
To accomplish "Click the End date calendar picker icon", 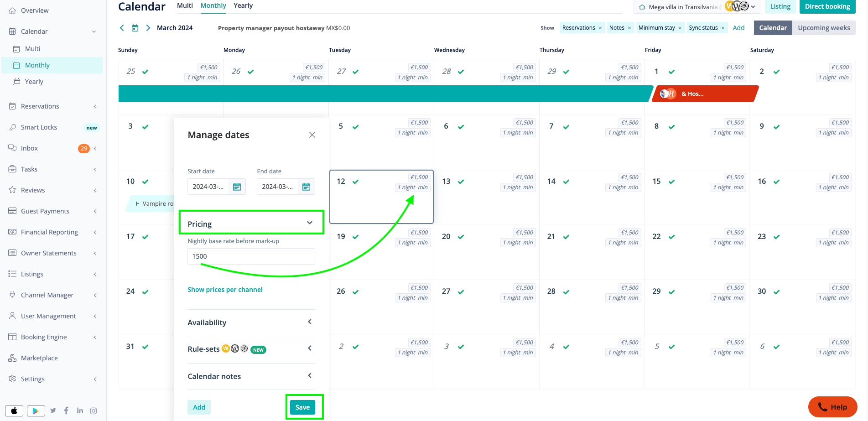I will point(306,187).
